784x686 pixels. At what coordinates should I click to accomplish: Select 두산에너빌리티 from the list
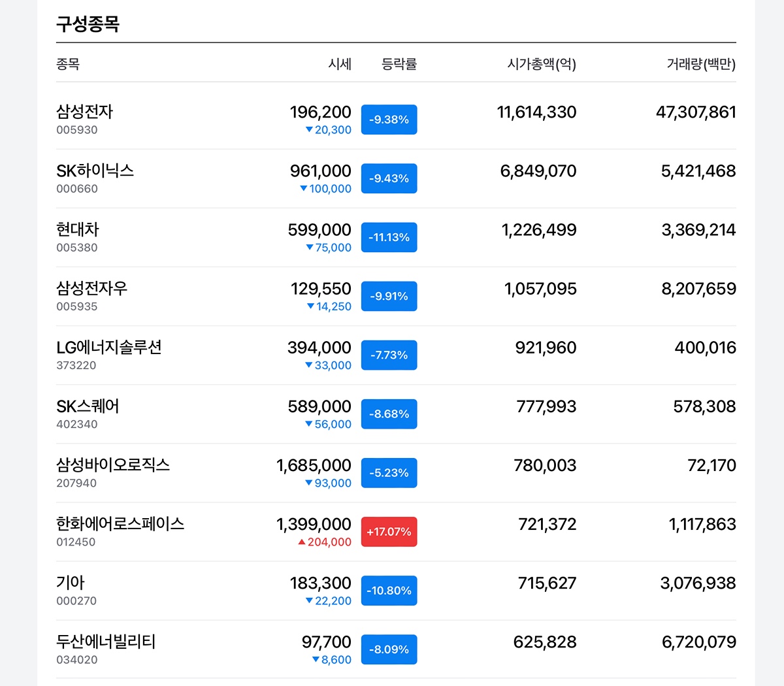coord(106,642)
